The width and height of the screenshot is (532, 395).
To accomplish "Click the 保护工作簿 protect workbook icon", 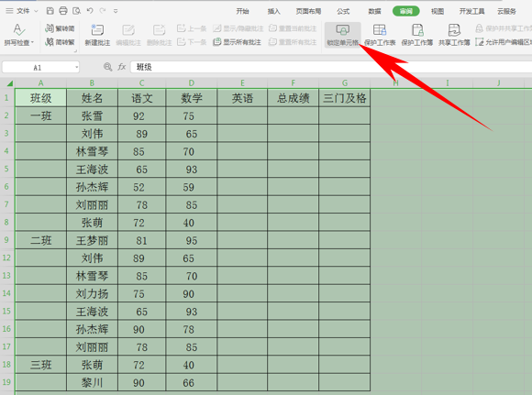I will [417, 30].
